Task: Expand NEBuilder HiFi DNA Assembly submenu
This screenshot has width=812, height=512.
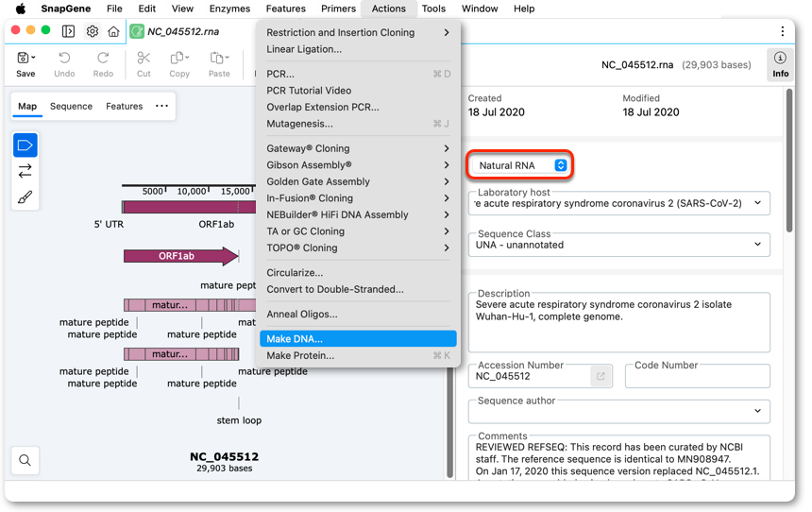Action: [x=358, y=215]
